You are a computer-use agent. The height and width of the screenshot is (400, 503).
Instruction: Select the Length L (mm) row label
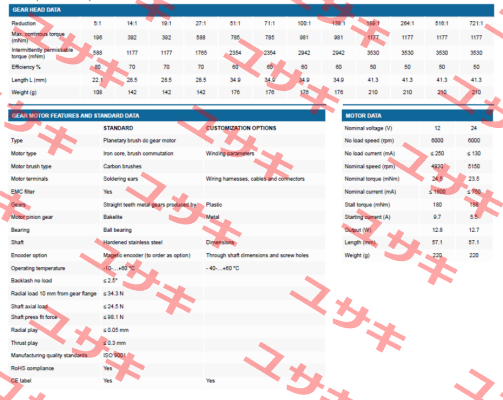[29, 80]
